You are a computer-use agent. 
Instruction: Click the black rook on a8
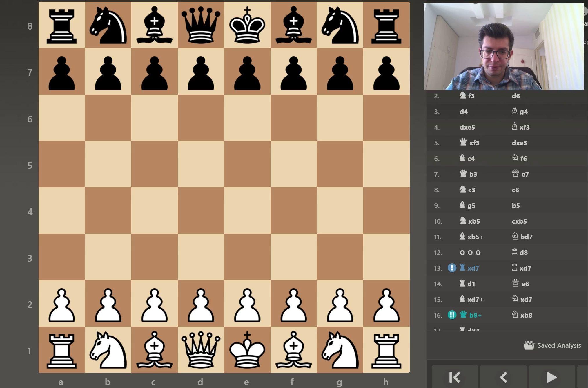pos(61,25)
